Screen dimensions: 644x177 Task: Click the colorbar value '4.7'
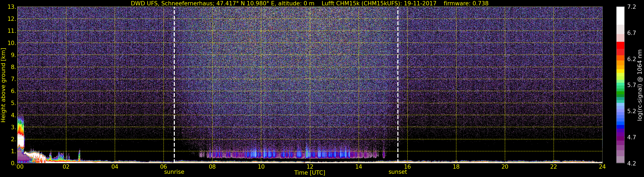[632, 137]
